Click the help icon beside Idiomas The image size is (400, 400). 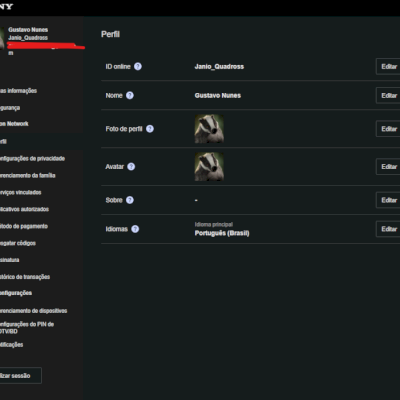click(x=135, y=229)
